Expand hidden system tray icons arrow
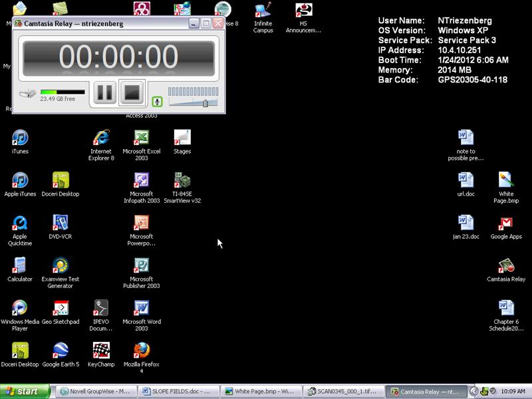This screenshot has width=532, height=399. point(473,391)
